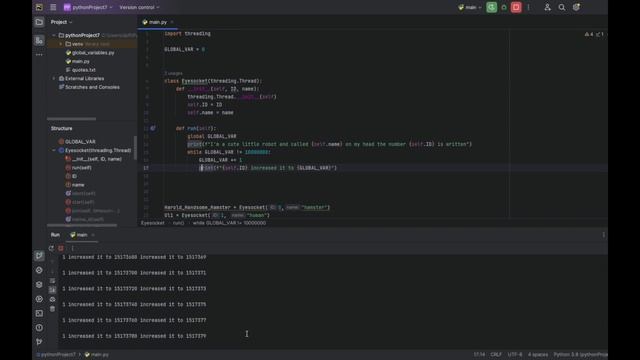Click CRLF line separator in status bar
The height and width of the screenshot is (360, 640).
[x=496, y=355]
